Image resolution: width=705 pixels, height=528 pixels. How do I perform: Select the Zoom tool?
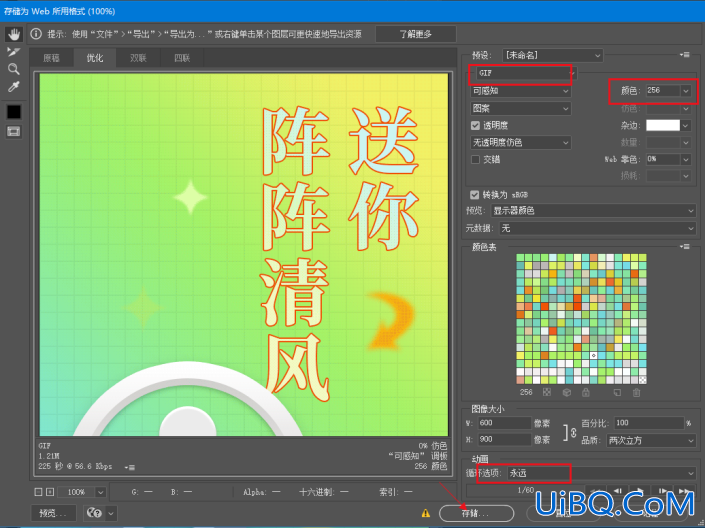coord(13,69)
